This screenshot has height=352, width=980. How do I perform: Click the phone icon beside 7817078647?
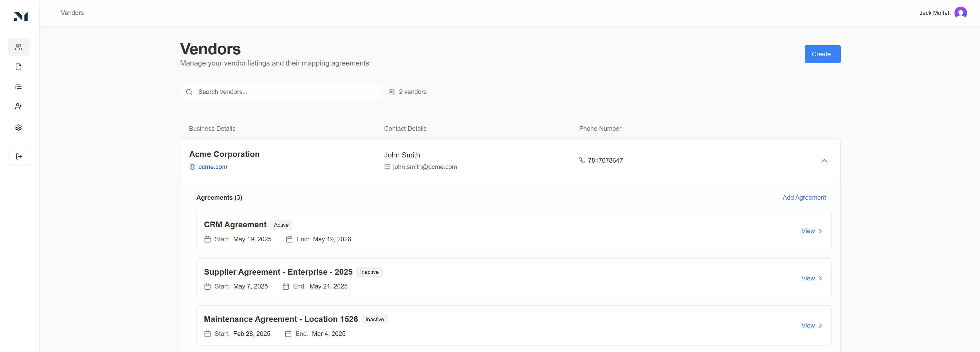tap(582, 160)
